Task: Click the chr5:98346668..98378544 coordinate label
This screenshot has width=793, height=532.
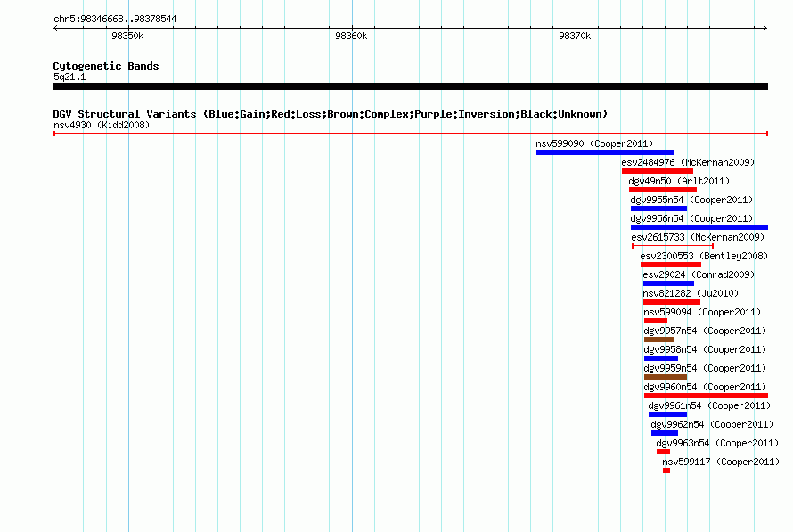Action: click(115, 19)
